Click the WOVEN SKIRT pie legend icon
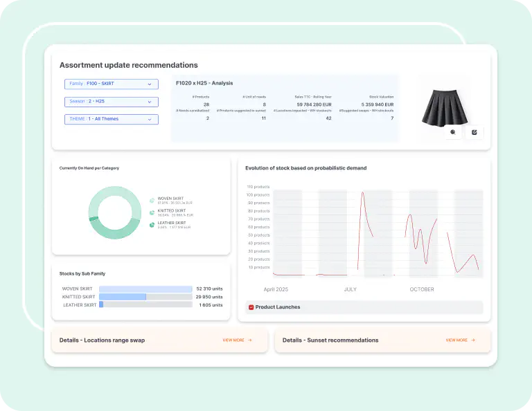Screen dimensions: 532x411 pyautogui.click(x=152, y=201)
